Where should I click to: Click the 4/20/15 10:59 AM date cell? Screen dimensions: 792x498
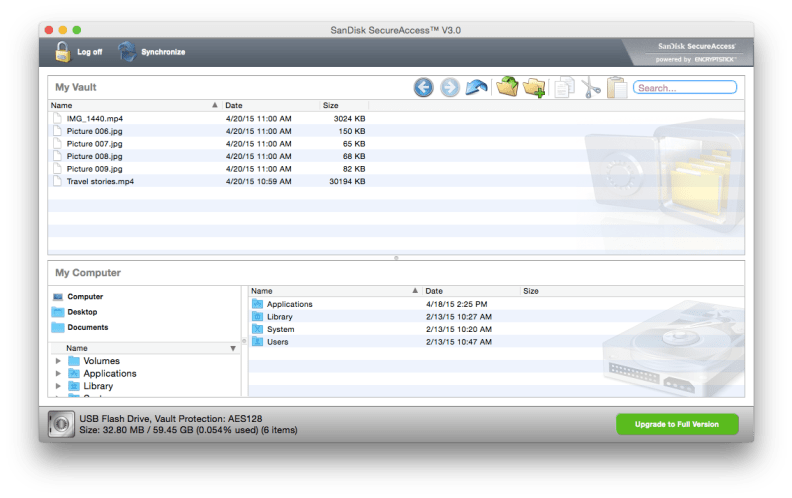(259, 181)
